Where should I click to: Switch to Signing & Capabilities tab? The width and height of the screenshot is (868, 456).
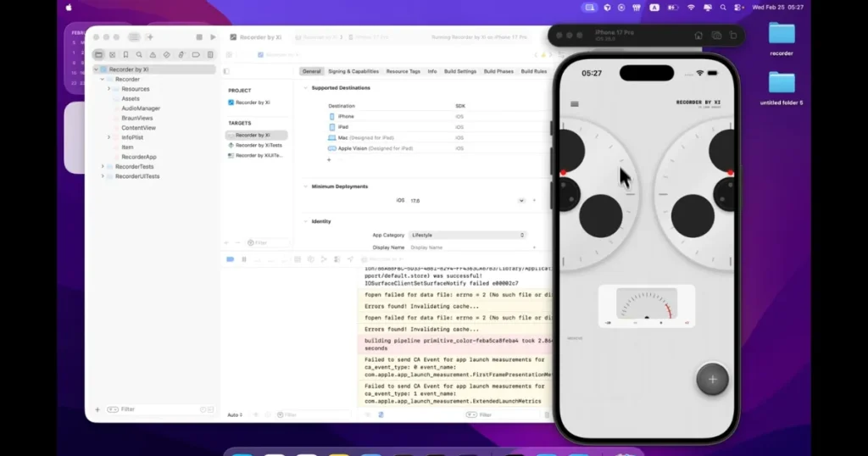(x=353, y=71)
